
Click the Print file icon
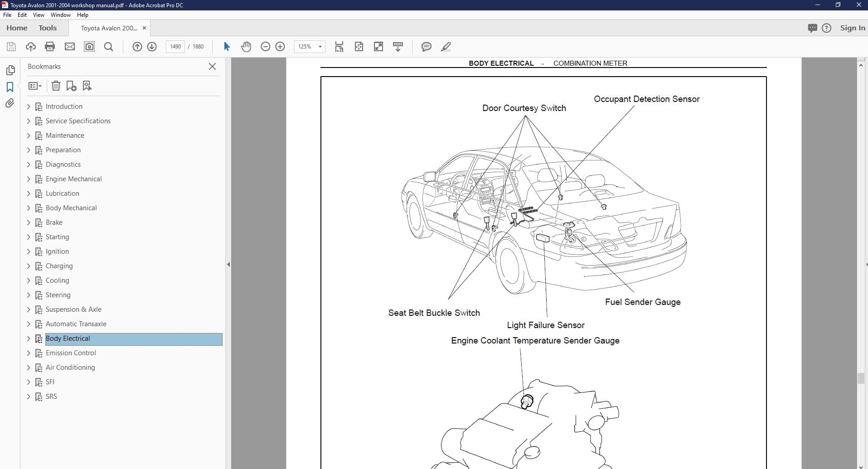pyautogui.click(x=50, y=47)
